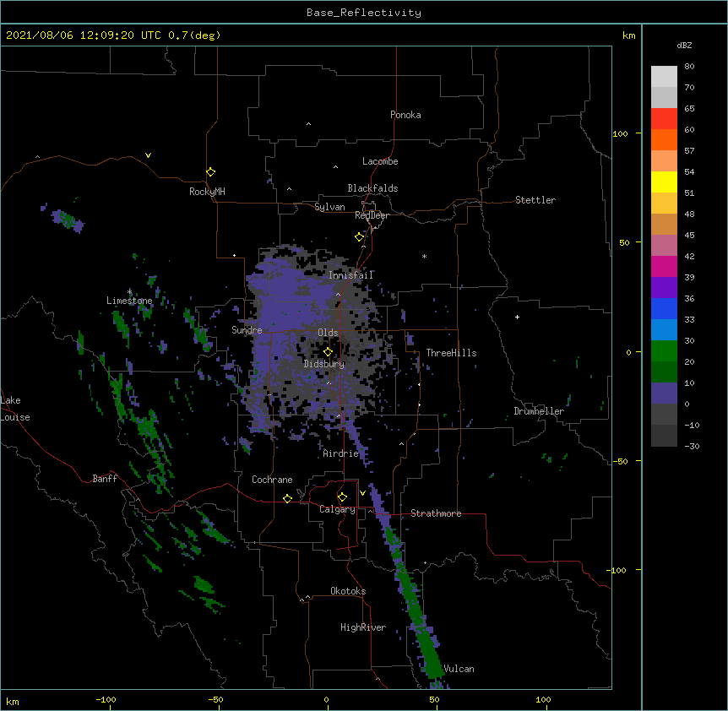The width and height of the screenshot is (728, 711).
Task: Select the yellow diamond marker between Olds and Didsbury
Action: (328, 352)
